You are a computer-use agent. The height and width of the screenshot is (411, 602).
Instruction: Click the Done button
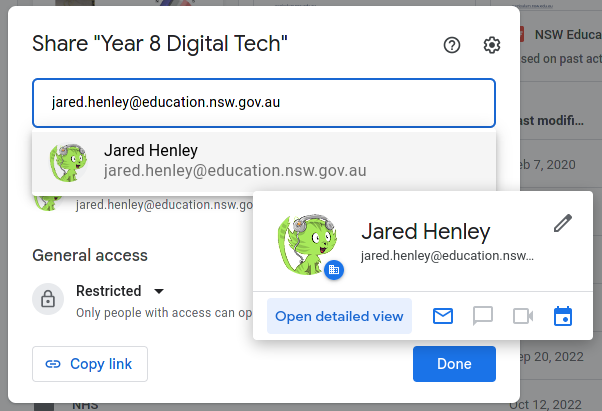pyautogui.click(x=454, y=364)
